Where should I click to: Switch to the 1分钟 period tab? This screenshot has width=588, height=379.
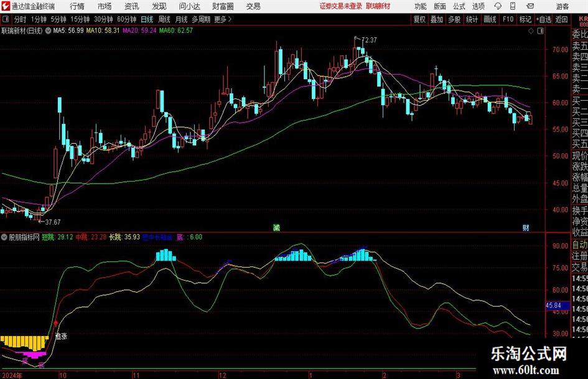click(39, 19)
